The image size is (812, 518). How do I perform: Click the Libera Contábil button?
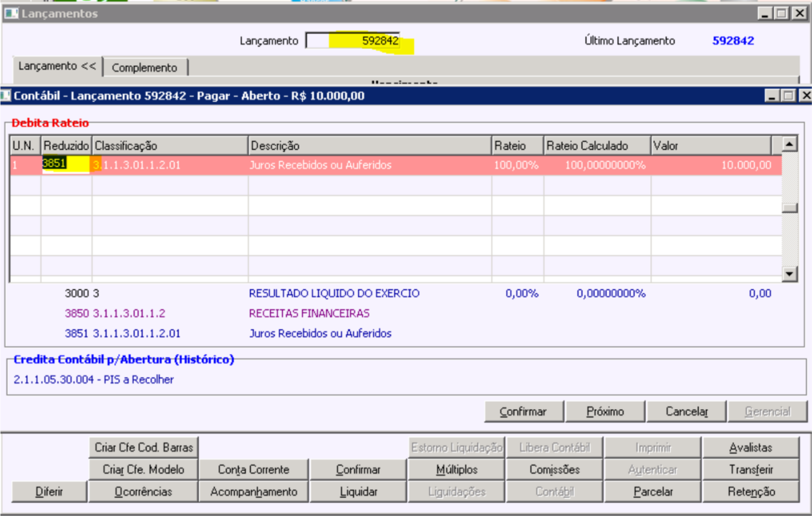[x=555, y=448]
